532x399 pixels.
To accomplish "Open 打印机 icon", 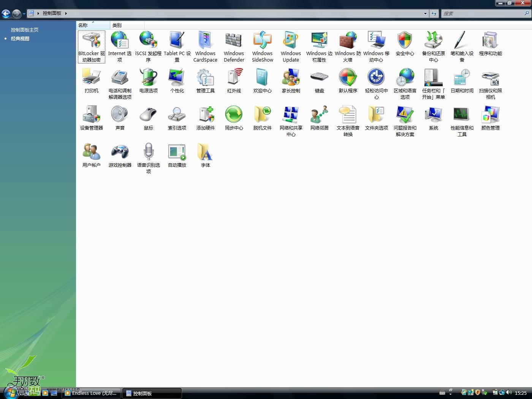I will pos(92,78).
